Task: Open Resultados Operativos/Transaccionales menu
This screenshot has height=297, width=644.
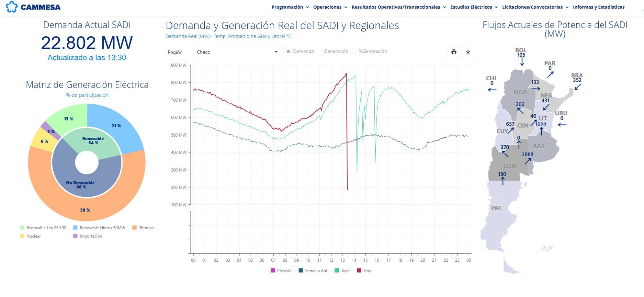Action: coord(399,7)
